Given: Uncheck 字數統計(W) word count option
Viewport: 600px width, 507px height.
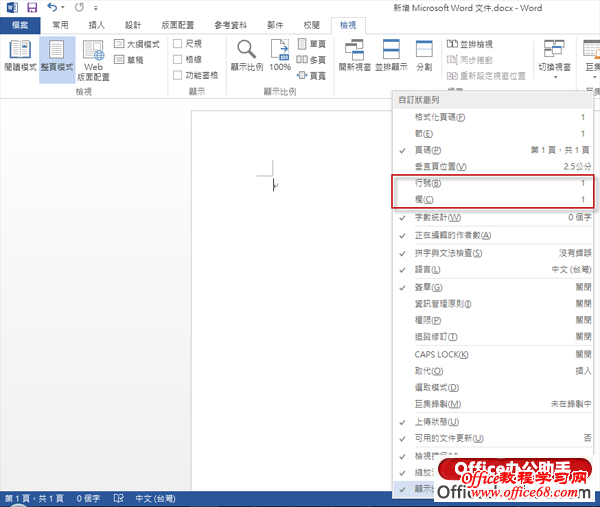Looking at the screenshot, I should 493,217.
